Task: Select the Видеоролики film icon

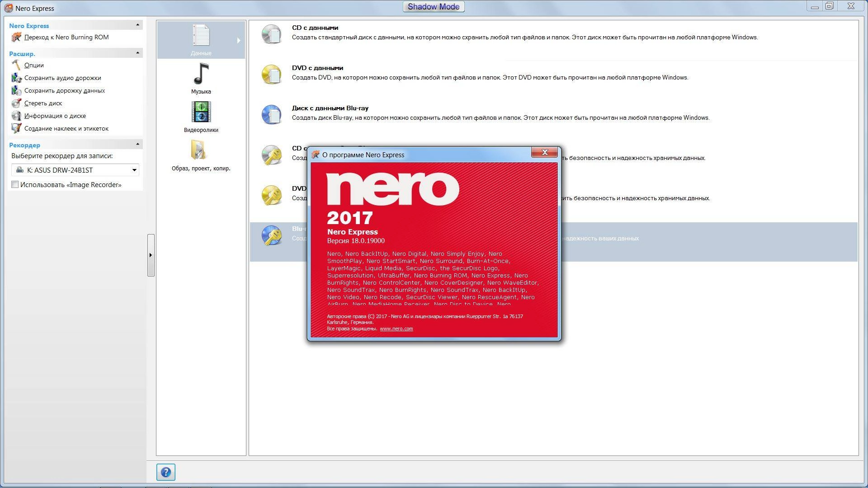Action: 201,112
